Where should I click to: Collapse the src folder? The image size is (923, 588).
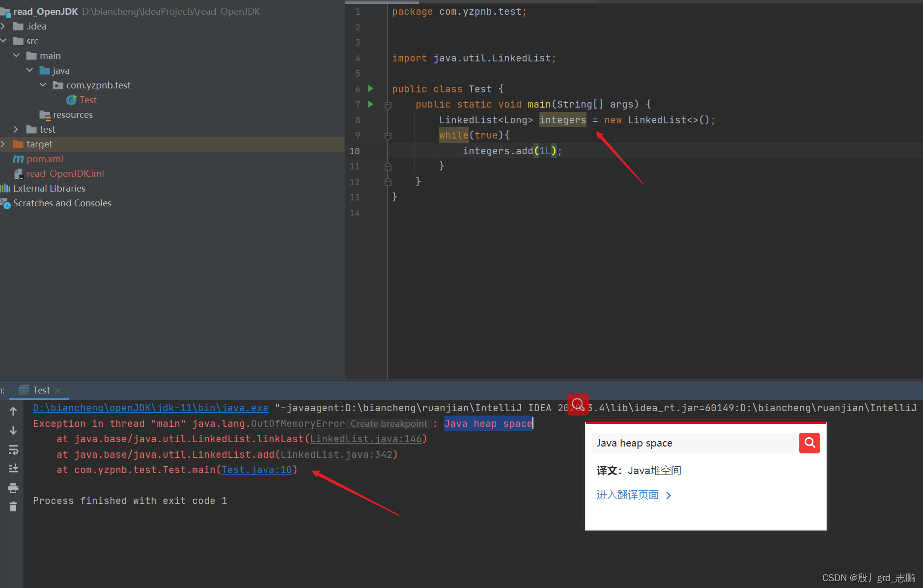point(3,41)
